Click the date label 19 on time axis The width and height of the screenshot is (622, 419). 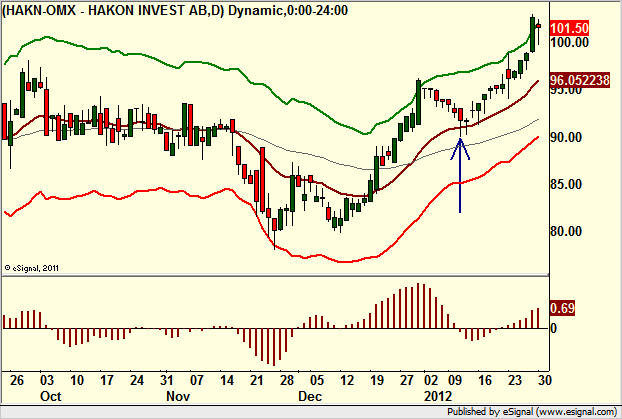point(377,380)
